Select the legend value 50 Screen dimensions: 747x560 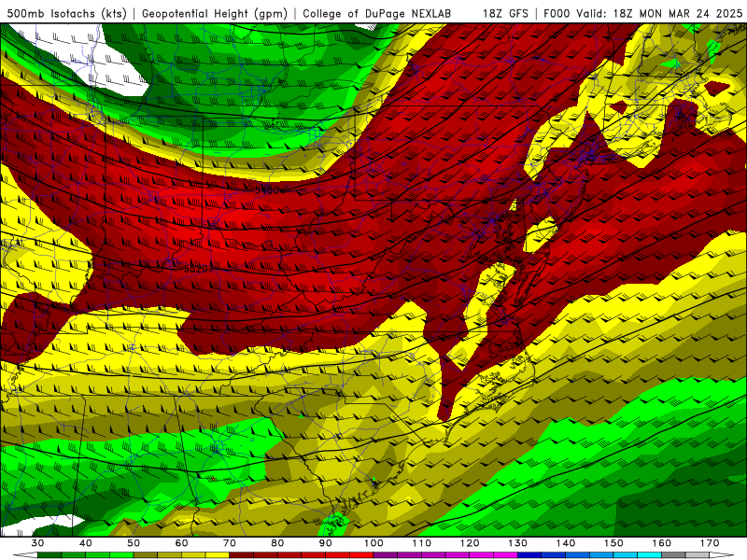click(x=134, y=543)
